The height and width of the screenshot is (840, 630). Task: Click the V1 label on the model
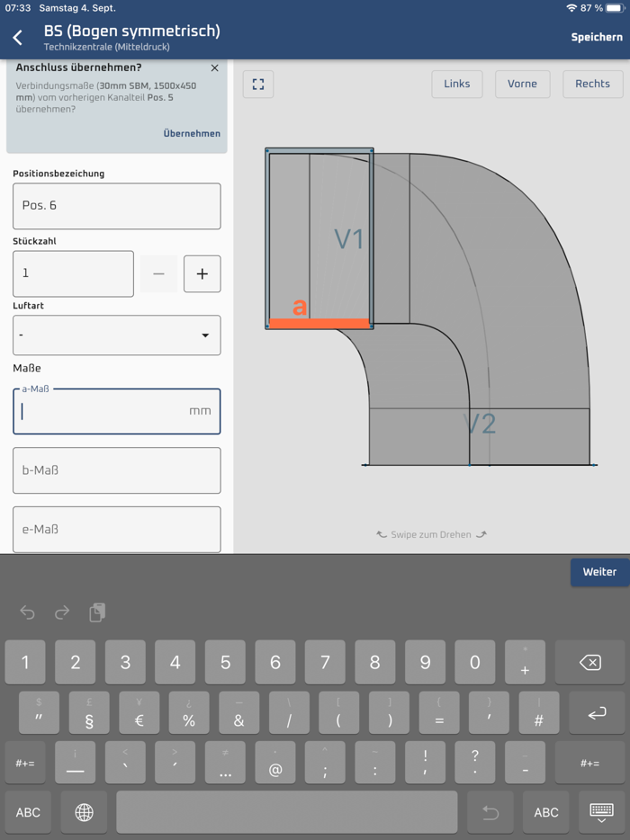(348, 238)
